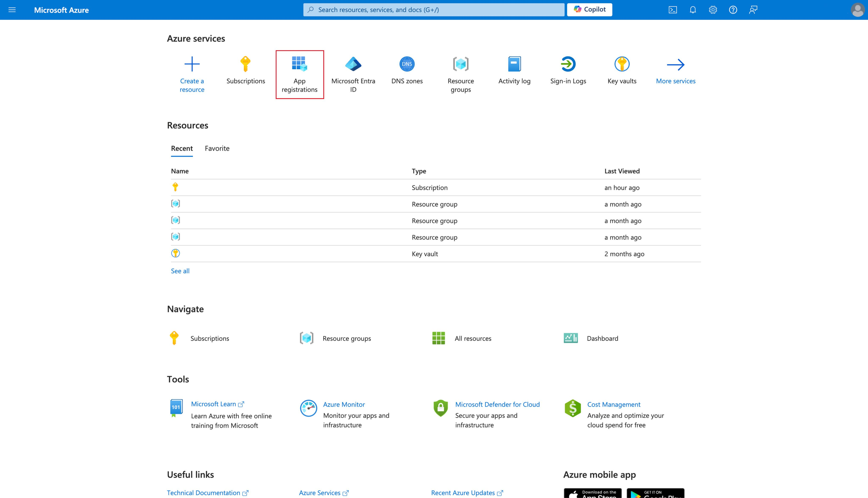
Task: Open the notifications bell
Action: coord(693,10)
